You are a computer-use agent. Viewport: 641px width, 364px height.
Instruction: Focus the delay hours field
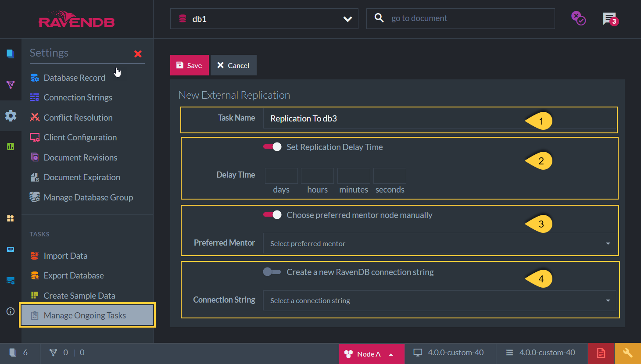317,175
